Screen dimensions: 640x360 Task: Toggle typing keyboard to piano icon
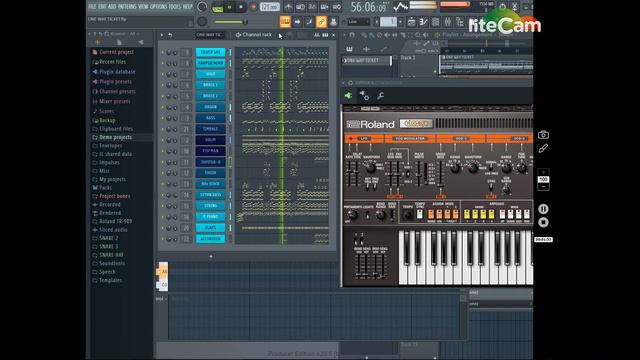(x=285, y=22)
